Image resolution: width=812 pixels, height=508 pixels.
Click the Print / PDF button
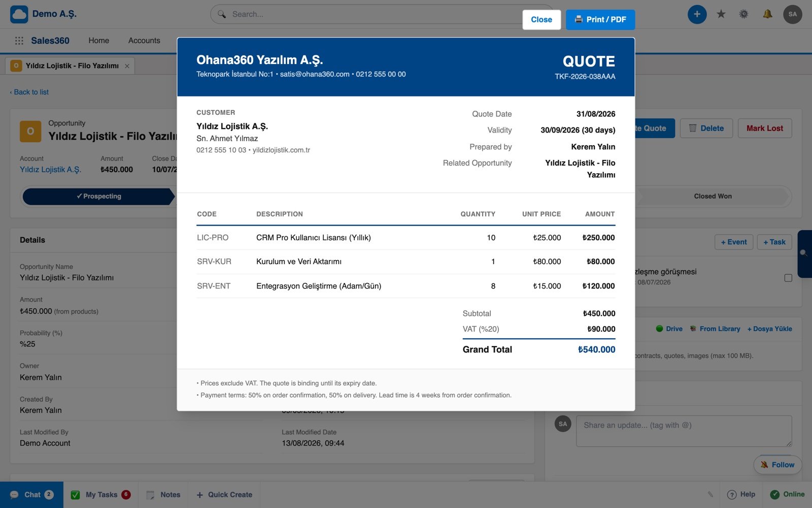(x=600, y=20)
